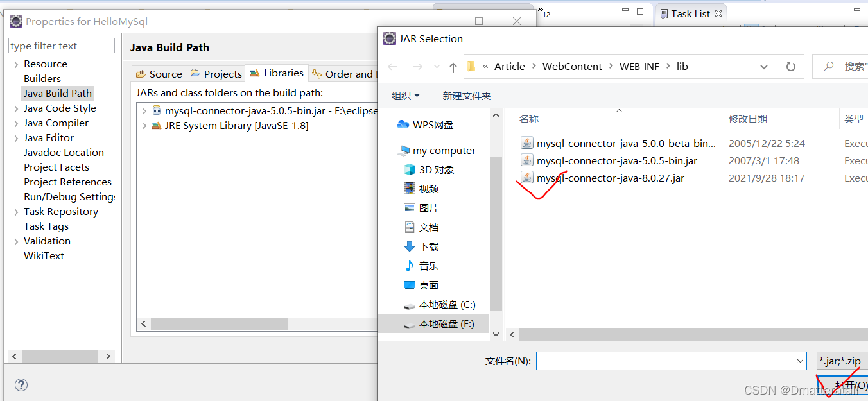
Task: Select Project References item
Action: tap(67, 182)
